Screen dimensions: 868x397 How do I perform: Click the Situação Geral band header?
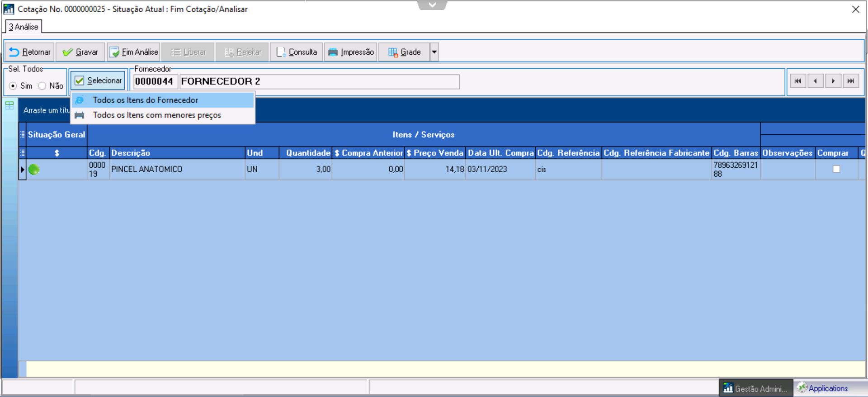(57, 135)
